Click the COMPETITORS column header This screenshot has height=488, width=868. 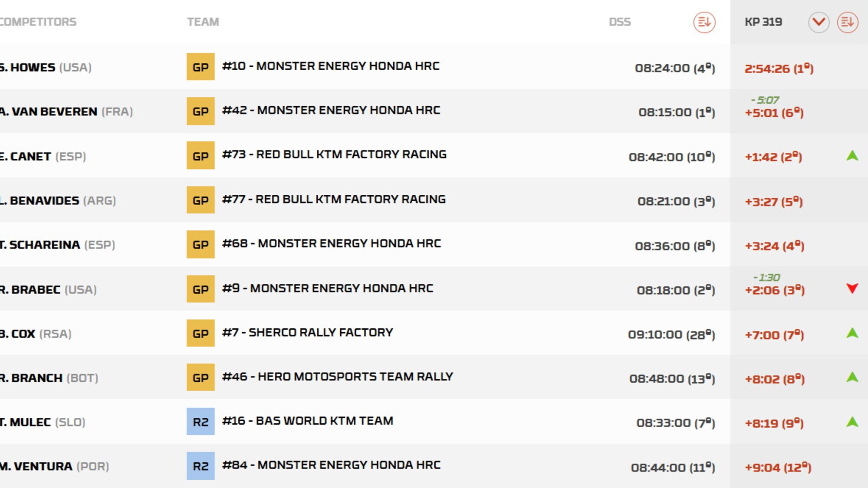click(x=38, y=22)
